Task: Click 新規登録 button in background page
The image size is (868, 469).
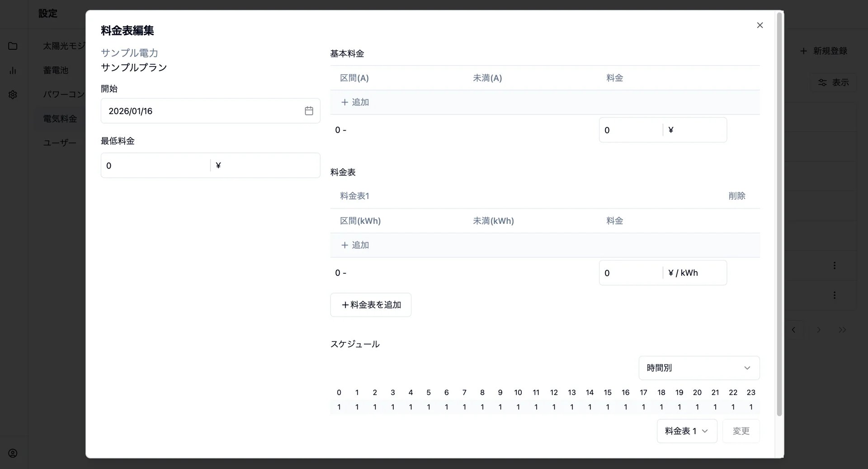Action: pos(823,51)
